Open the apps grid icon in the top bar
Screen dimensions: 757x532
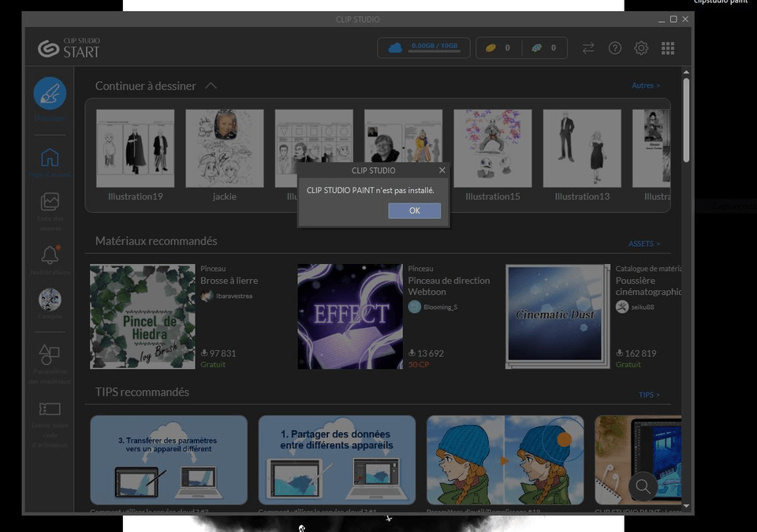[x=668, y=47]
